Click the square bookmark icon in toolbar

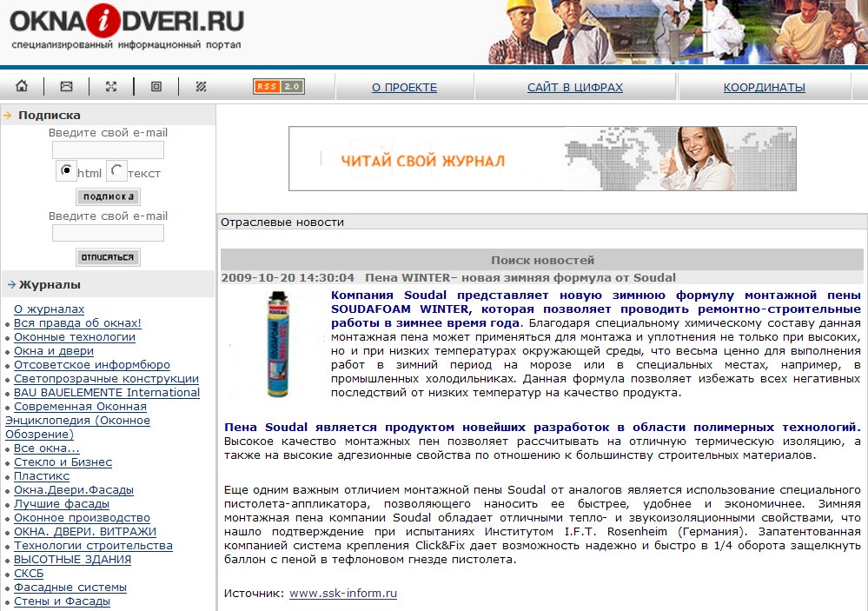click(x=156, y=86)
